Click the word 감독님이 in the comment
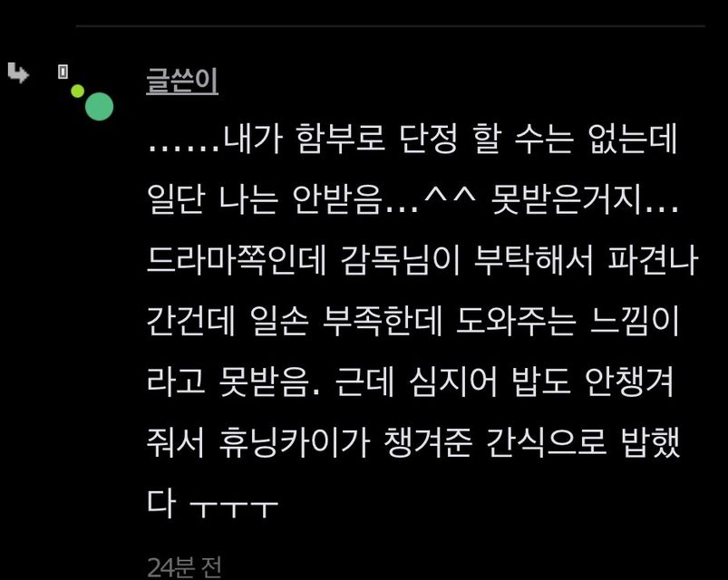728x580 pixels. click(399, 260)
